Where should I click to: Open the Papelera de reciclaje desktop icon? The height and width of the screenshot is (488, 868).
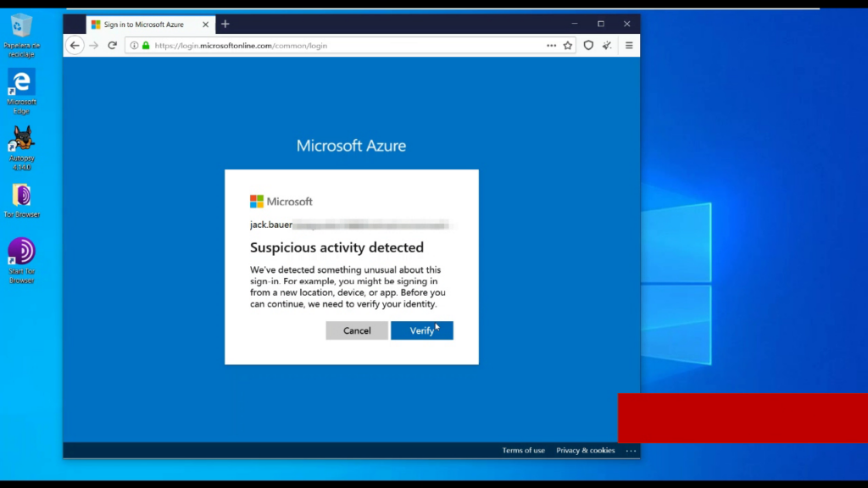click(21, 36)
